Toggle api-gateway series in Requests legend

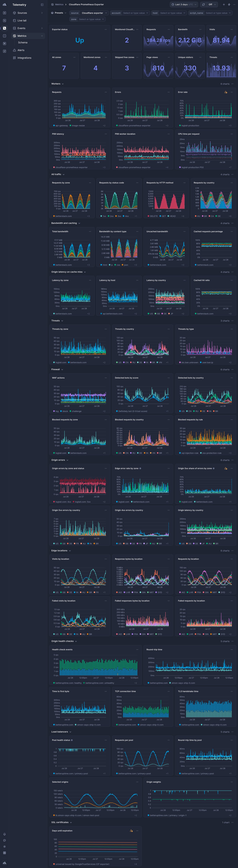click(x=61, y=126)
